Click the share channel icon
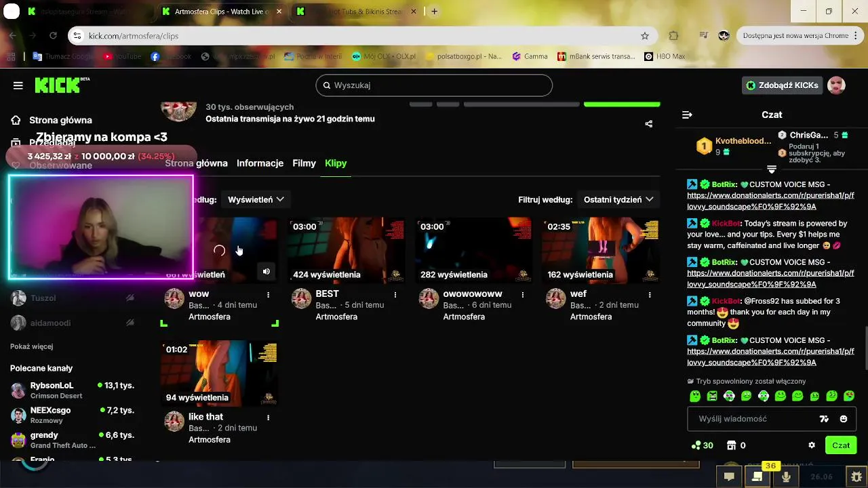868x488 pixels. tap(649, 124)
